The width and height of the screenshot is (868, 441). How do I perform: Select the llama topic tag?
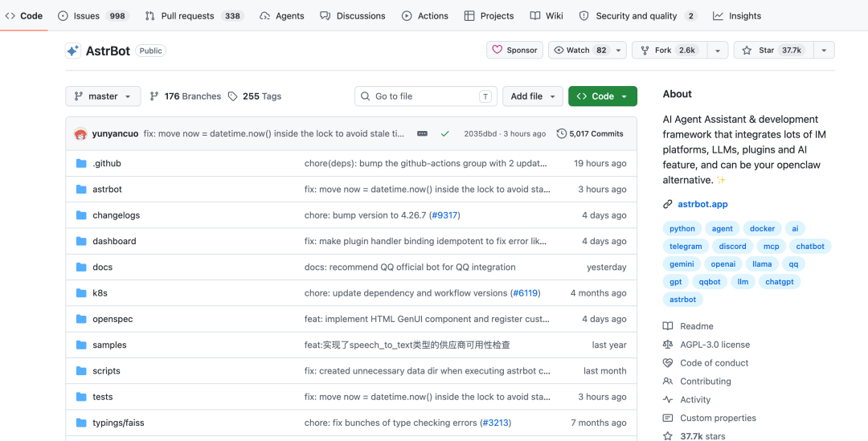coord(762,264)
